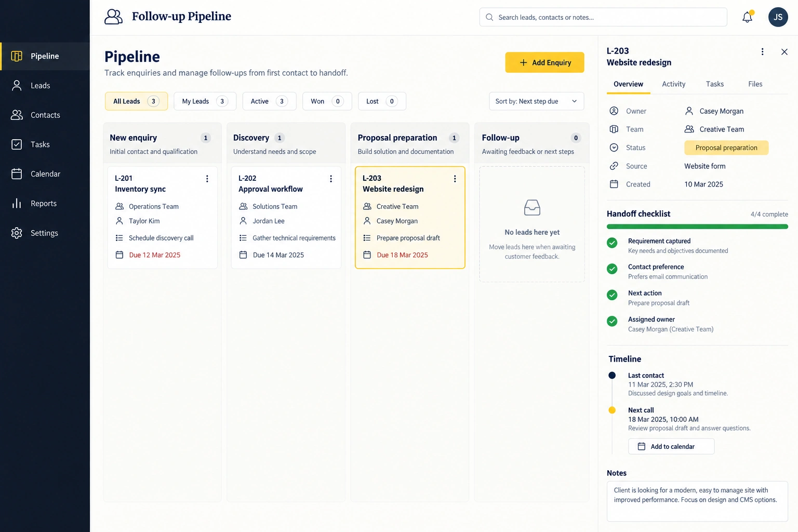
Task: Open L-201 Inventory sync card options menu
Action: click(207, 179)
